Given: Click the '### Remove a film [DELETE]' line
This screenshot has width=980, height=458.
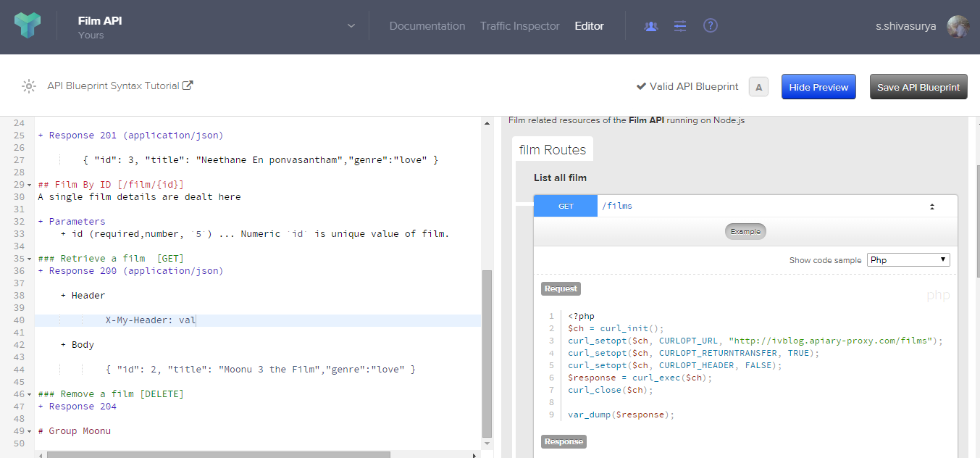Looking at the screenshot, I should [111, 394].
